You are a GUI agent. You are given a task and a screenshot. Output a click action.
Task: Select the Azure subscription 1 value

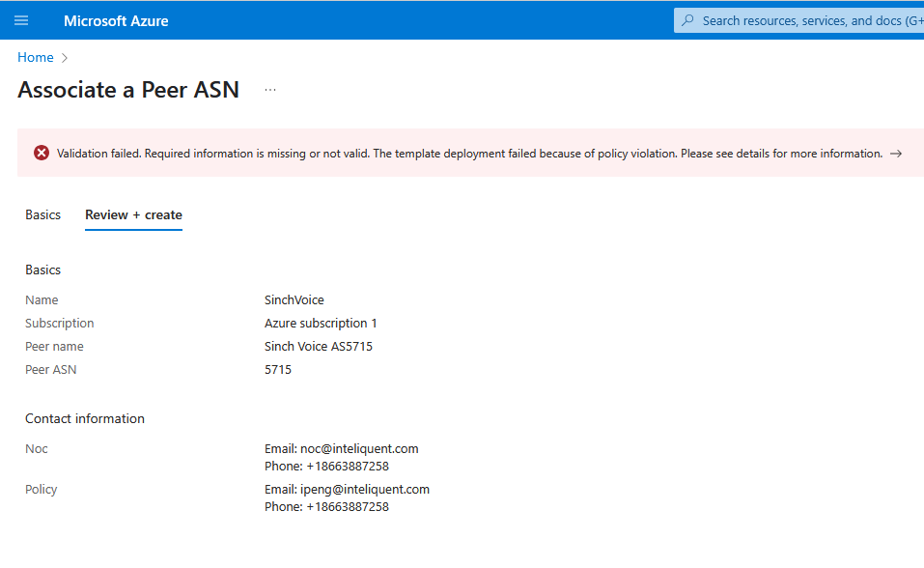(321, 324)
